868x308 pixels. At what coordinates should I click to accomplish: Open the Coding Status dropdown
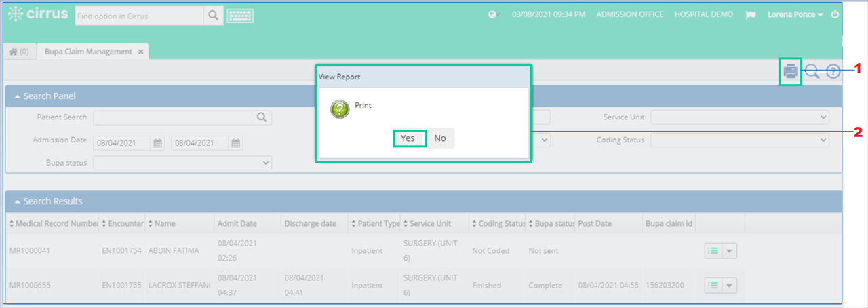point(740,140)
